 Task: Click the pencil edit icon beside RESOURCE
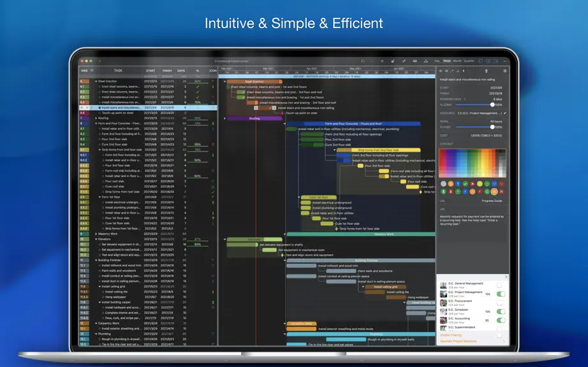click(504, 113)
